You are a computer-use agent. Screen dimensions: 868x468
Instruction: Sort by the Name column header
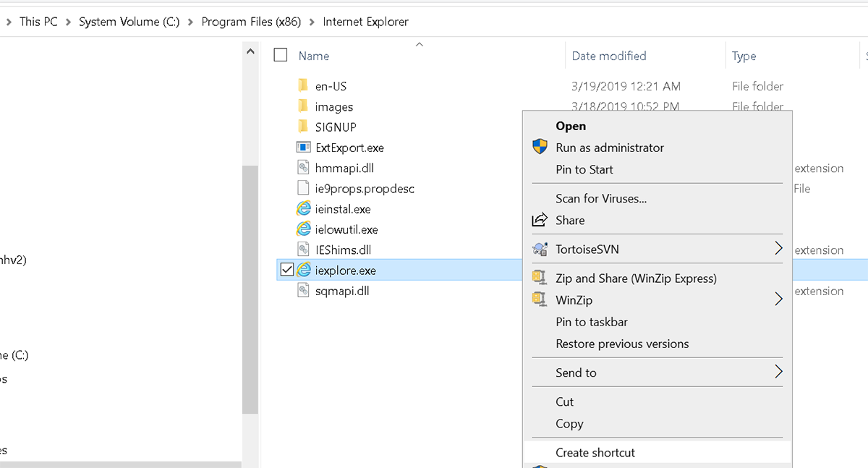coord(314,56)
